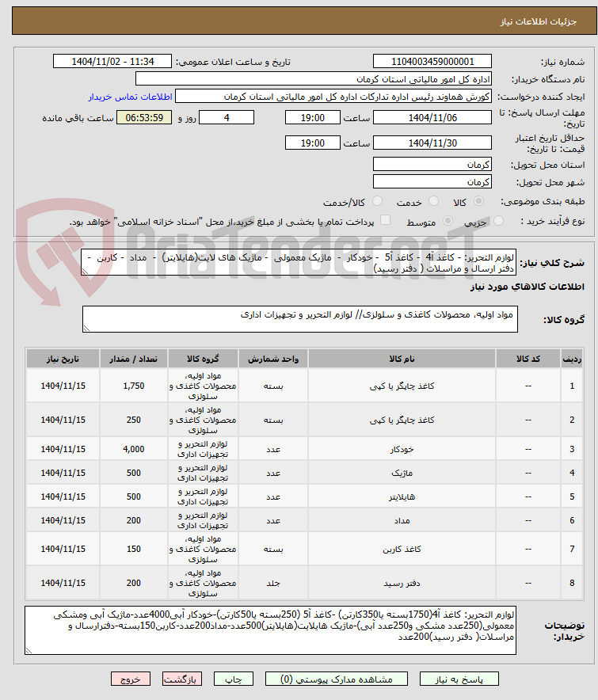Click the کد کالا column header
Image resolution: width=598 pixels, height=700 pixels.
tap(528, 359)
